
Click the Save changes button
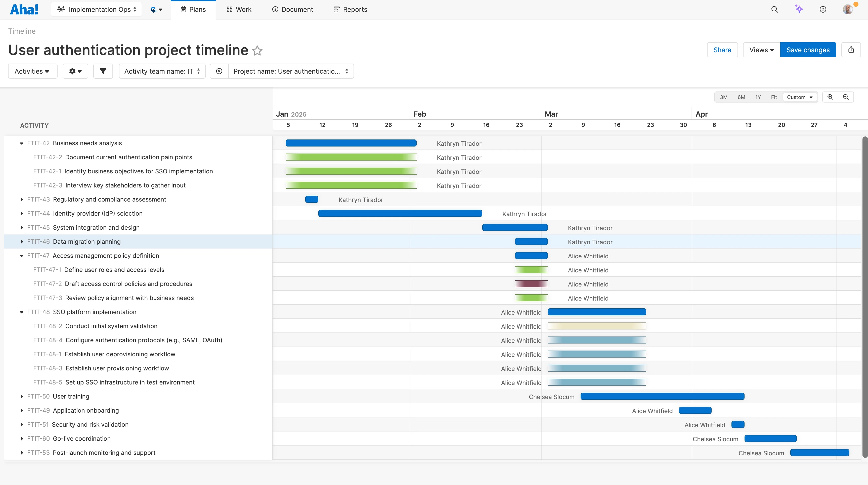point(808,50)
